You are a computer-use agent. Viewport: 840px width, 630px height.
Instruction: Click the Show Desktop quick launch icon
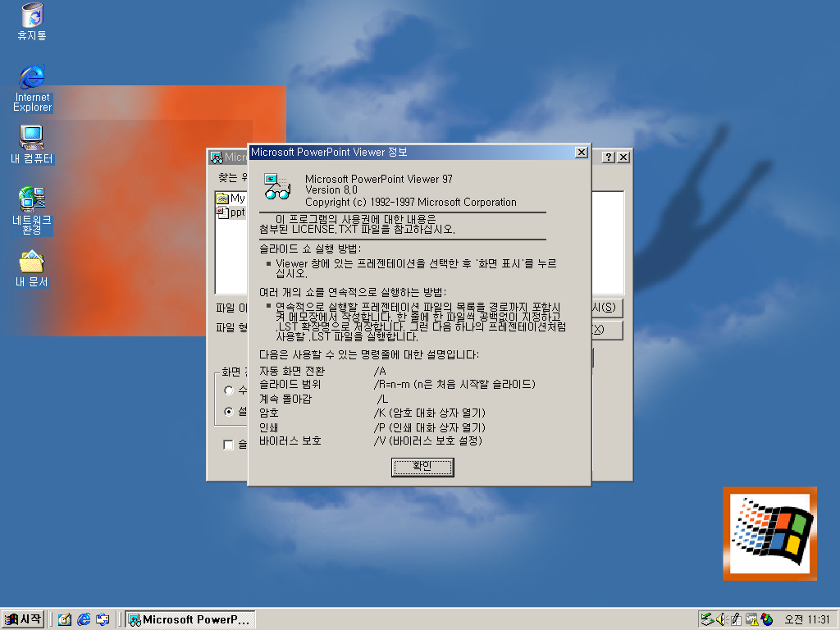point(65,619)
